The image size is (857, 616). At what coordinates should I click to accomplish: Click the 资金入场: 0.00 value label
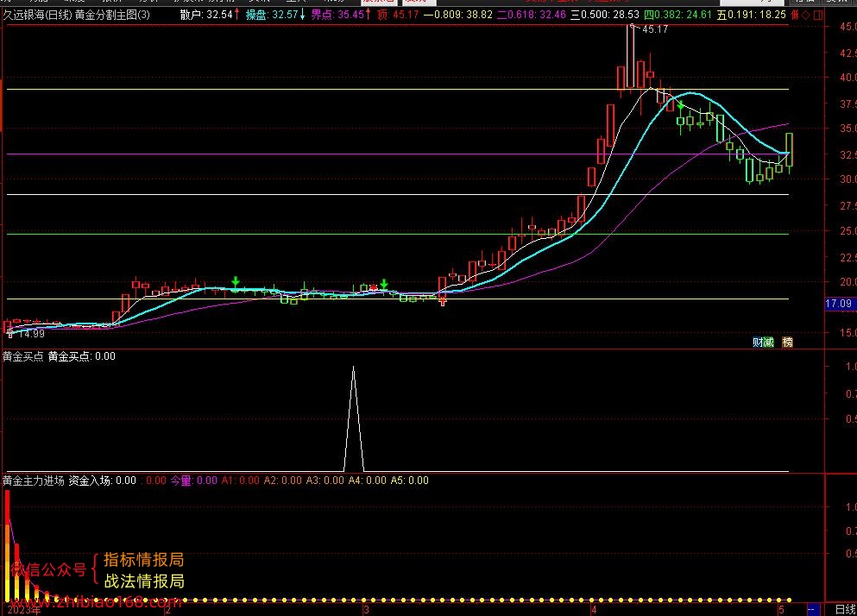point(102,481)
